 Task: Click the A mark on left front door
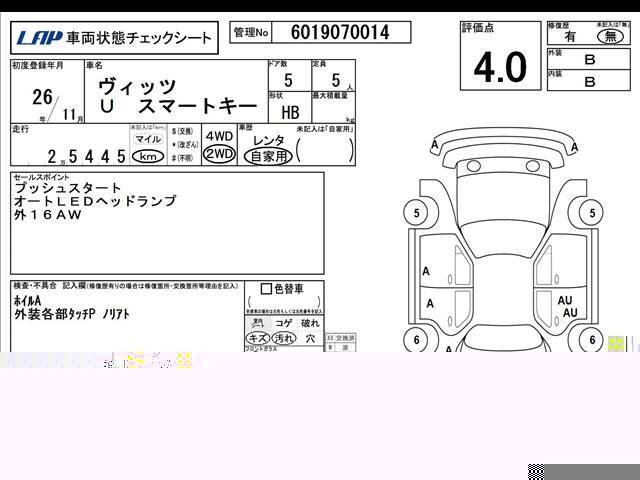click(x=427, y=271)
